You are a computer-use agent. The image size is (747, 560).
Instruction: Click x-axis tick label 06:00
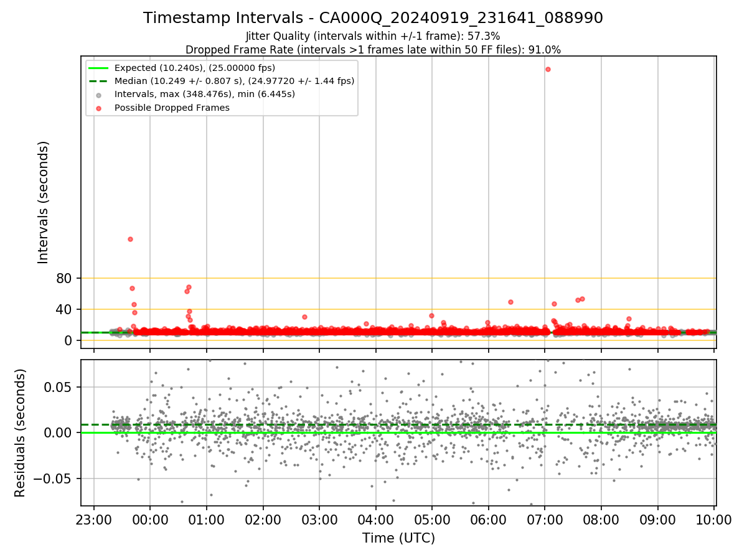[x=488, y=521]
